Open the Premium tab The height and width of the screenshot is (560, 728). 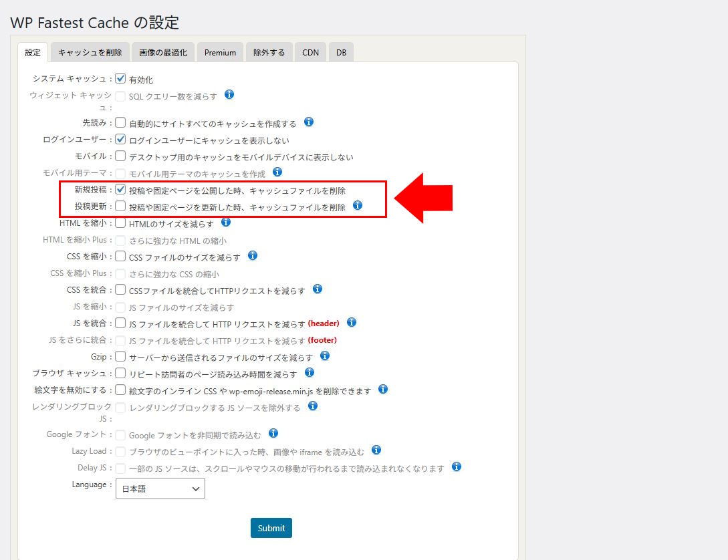click(x=220, y=52)
